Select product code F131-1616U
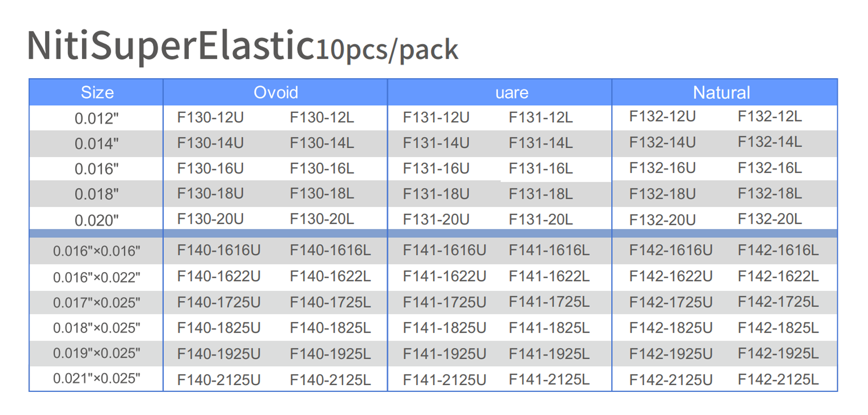The height and width of the screenshot is (415, 868). [x=444, y=250]
